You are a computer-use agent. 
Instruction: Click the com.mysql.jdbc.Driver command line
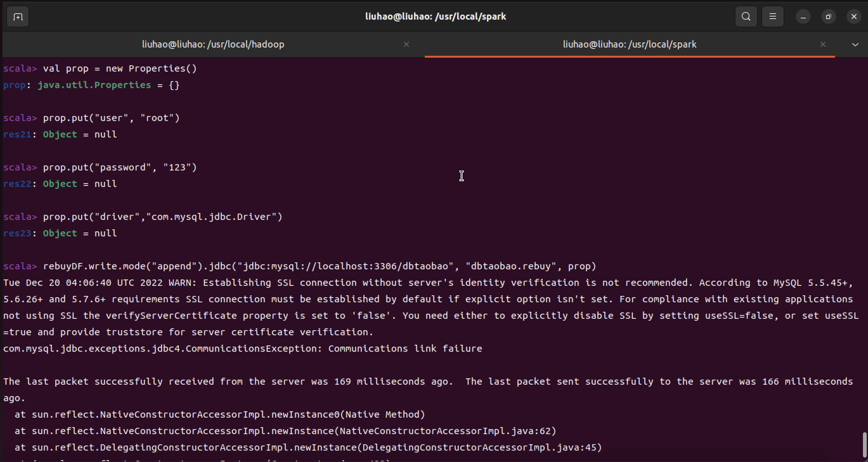pos(162,217)
